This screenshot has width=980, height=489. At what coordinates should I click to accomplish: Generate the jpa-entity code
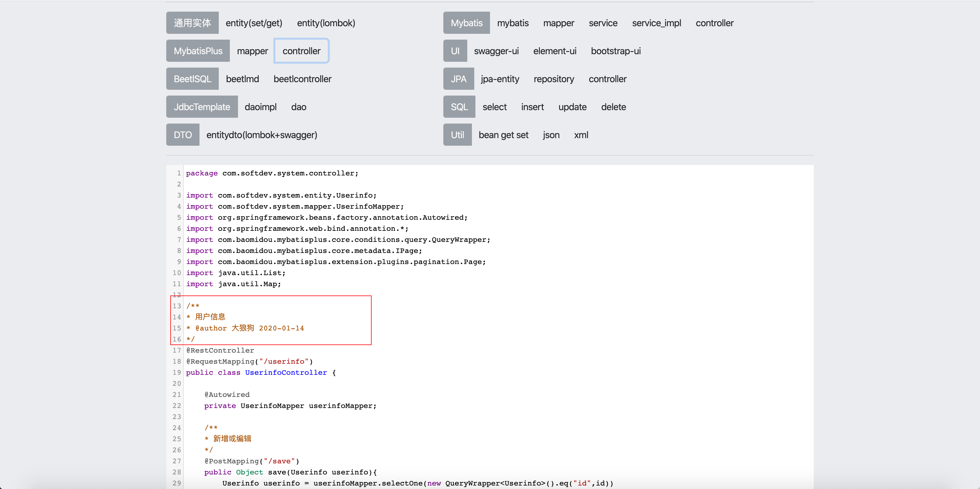coord(500,79)
